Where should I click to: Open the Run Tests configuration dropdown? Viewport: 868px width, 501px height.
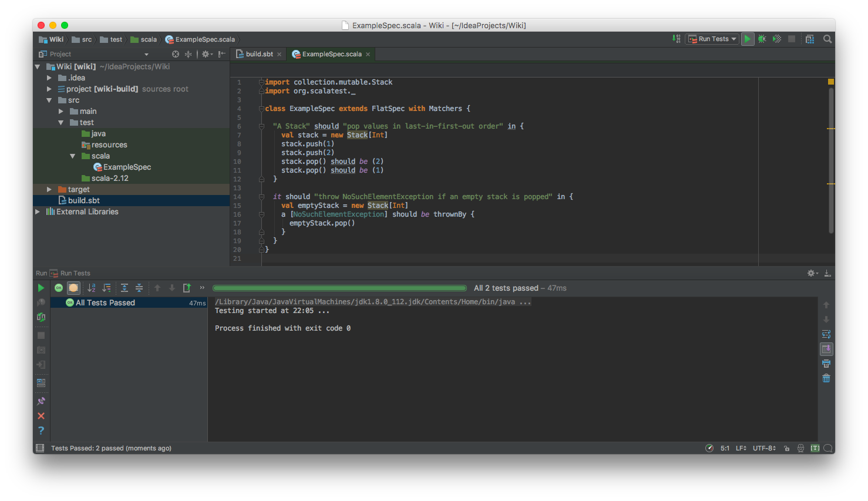pos(712,39)
